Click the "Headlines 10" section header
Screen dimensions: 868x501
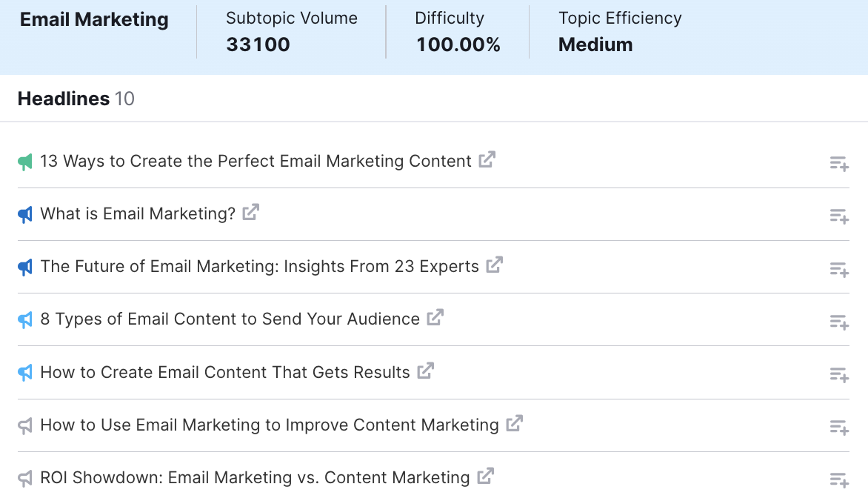(x=76, y=98)
